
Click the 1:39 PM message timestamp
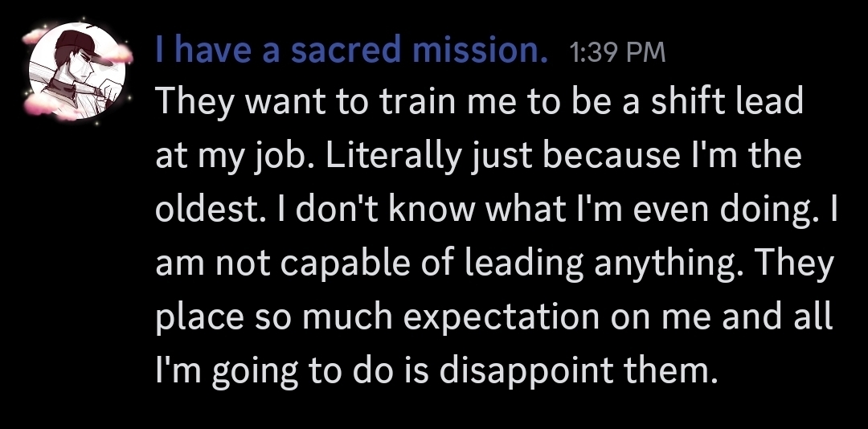[617, 54]
